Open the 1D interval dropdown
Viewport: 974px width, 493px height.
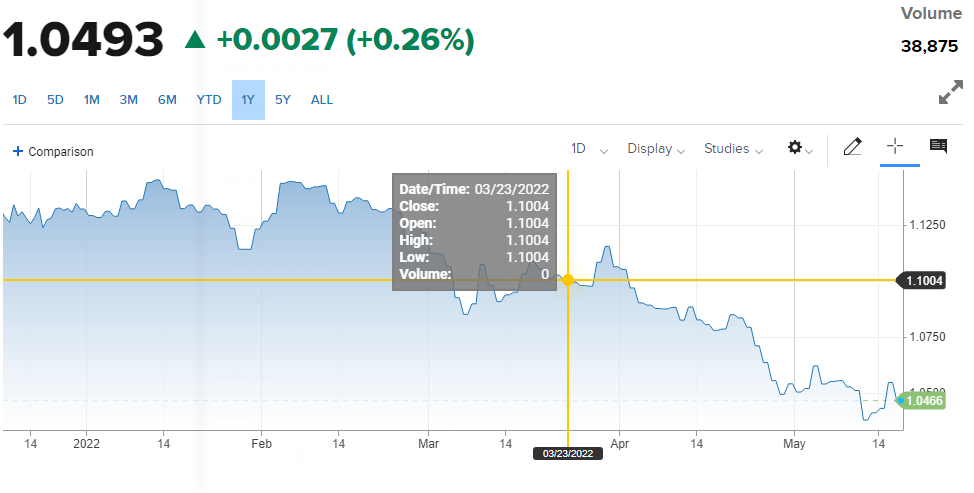pos(589,149)
